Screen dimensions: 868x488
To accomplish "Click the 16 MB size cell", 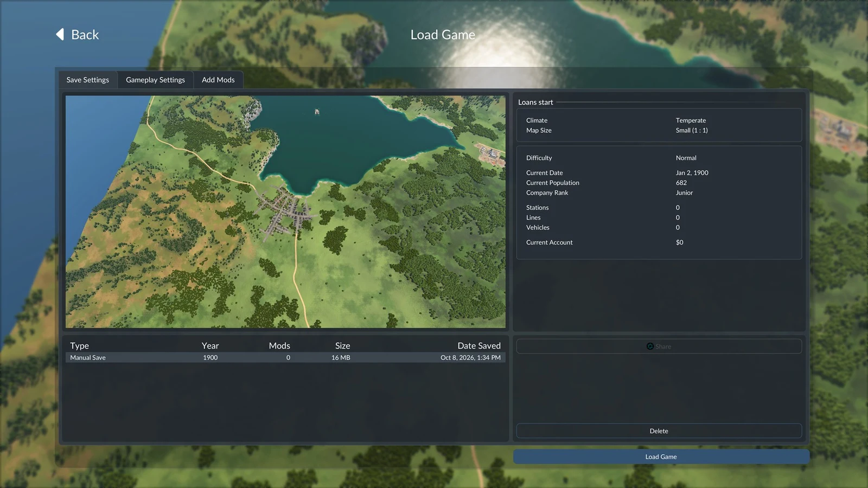I will (341, 358).
